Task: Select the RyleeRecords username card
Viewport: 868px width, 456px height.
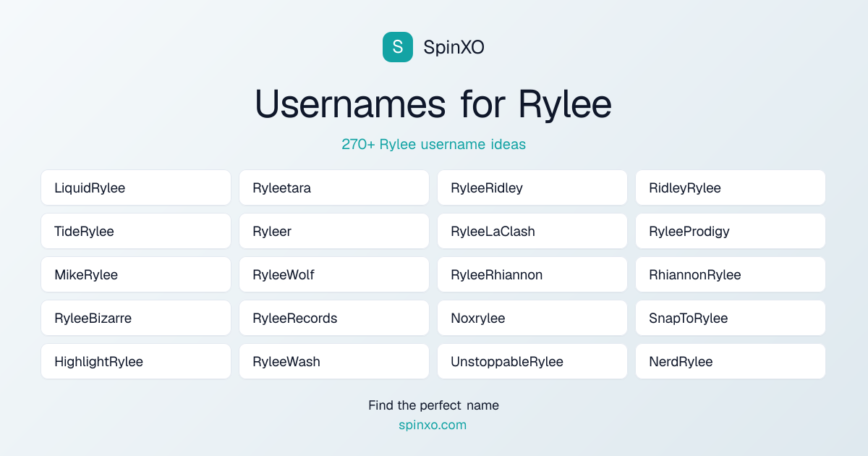Action: coord(334,318)
